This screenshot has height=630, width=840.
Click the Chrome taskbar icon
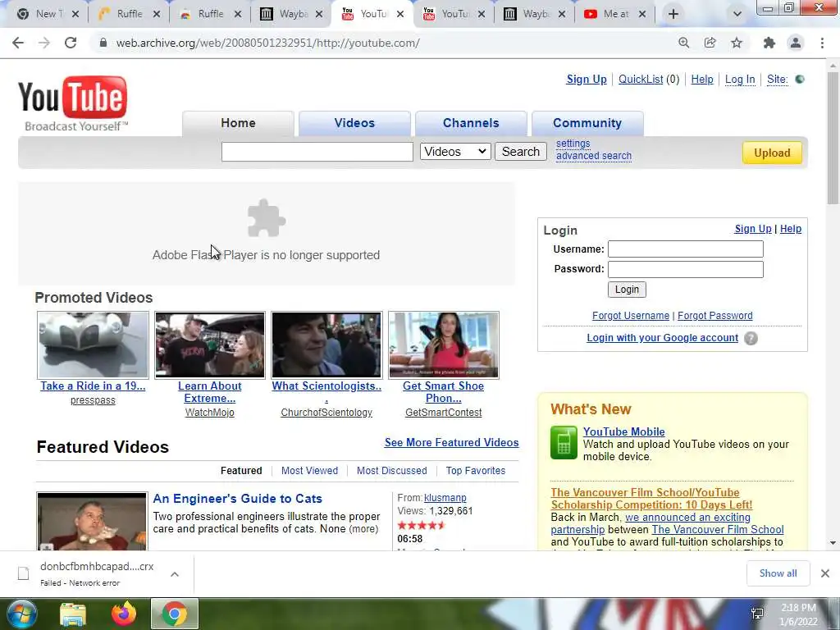point(175,614)
